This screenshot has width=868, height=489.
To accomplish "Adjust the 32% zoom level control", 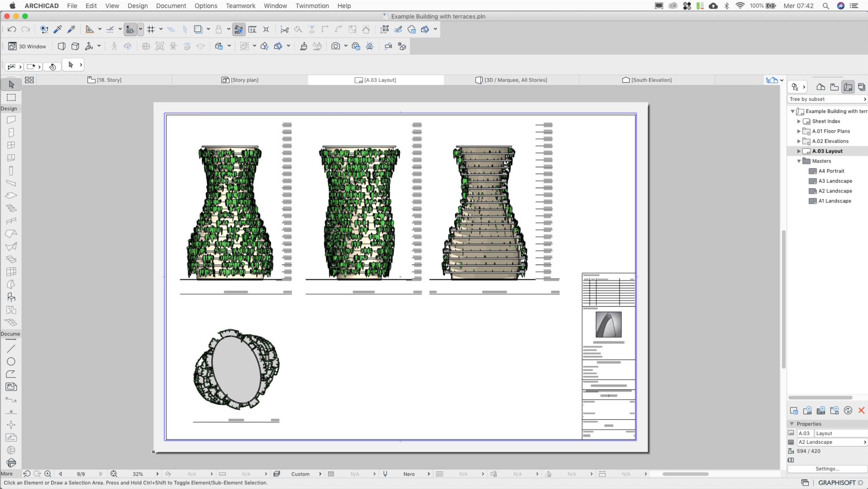I will (x=138, y=474).
